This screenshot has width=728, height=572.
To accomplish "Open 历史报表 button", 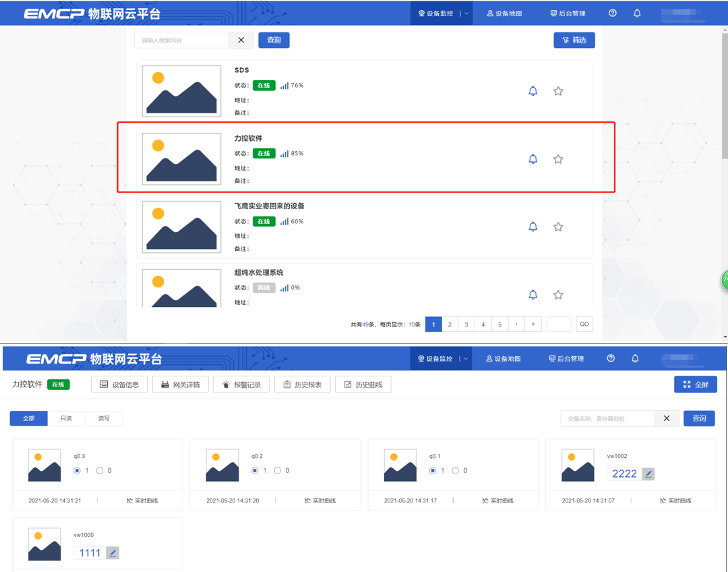I will (302, 384).
